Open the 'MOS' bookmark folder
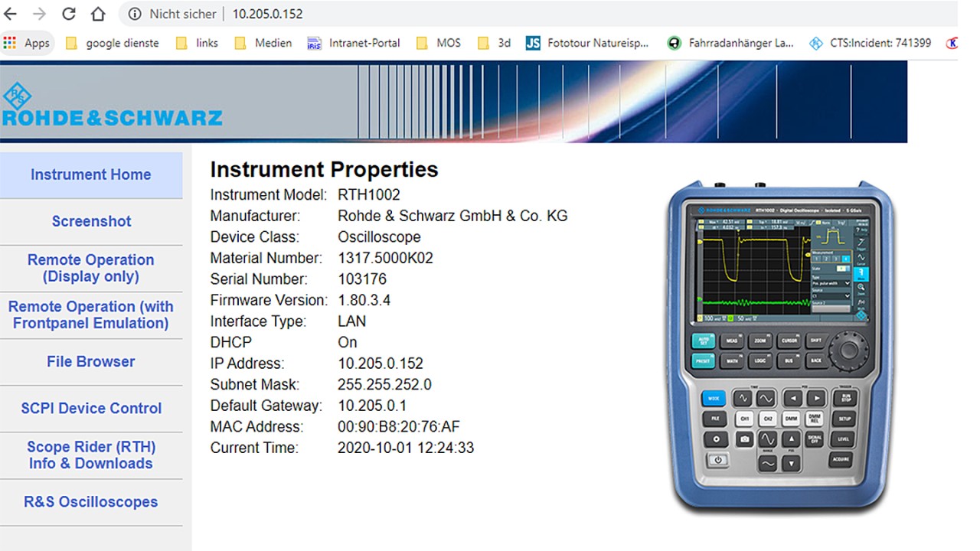 pyautogui.click(x=439, y=43)
